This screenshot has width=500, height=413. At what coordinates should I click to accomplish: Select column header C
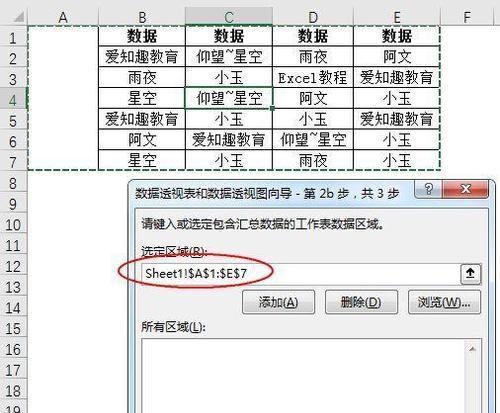[x=229, y=17]
